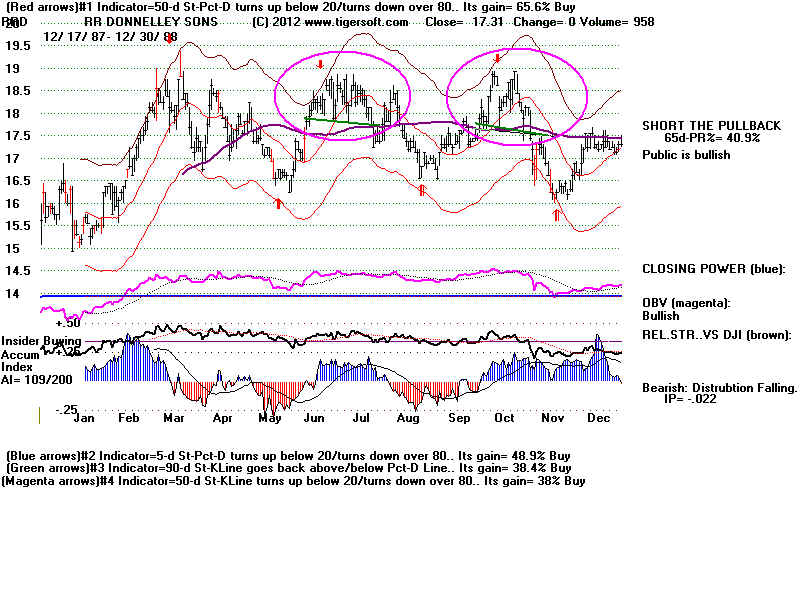Click the red down arrow in the October ellipse
Viewport: 800px width, 600px height.
point(496,59)
